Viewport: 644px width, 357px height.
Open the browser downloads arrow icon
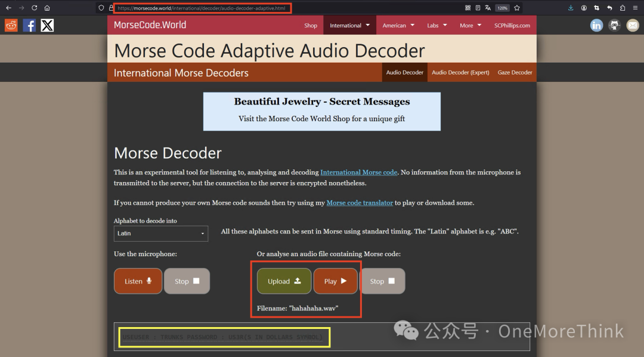click(571, 8)
